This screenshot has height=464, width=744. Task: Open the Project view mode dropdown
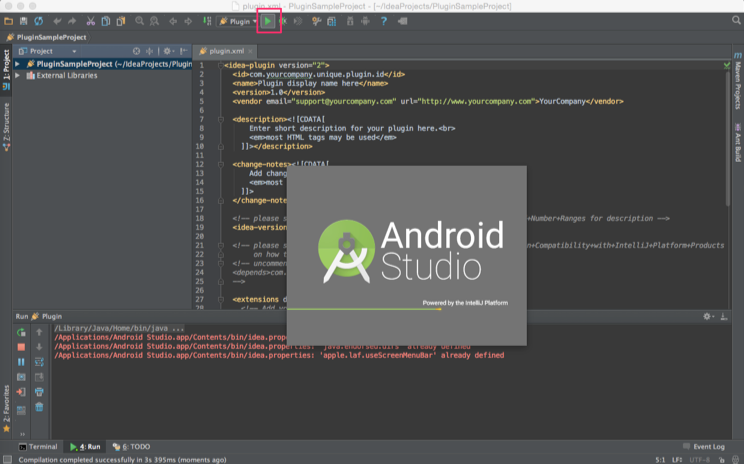(47, 51)
